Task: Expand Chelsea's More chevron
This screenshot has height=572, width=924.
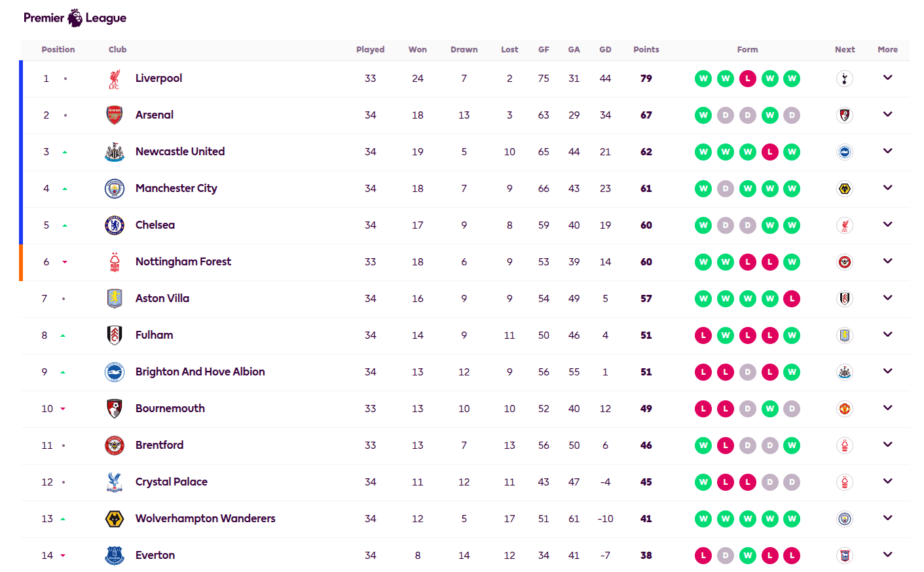Action: click(x=888, y=224)
